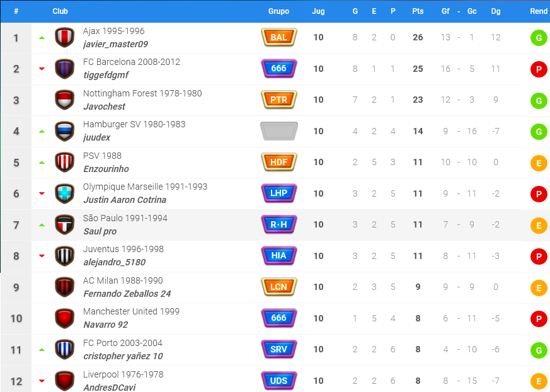
Task: Click the PTR group badge on Nottingham Forest row
Action: [x=279, y=100]
